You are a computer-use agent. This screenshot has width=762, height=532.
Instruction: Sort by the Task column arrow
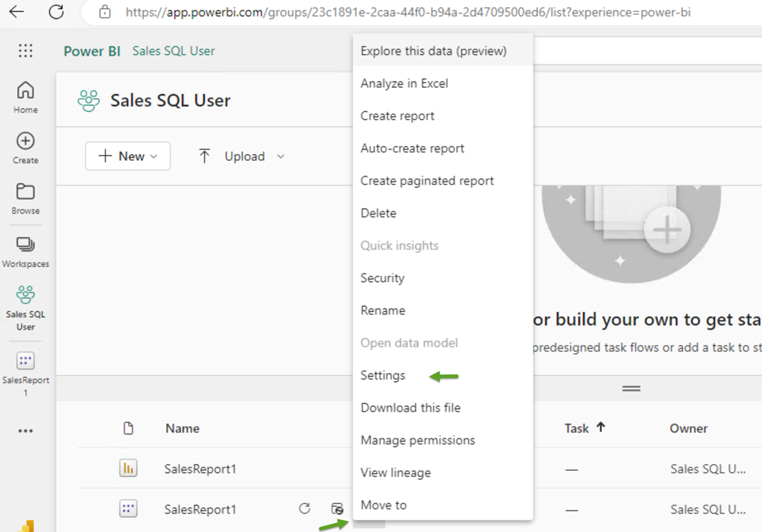[600, 427]
